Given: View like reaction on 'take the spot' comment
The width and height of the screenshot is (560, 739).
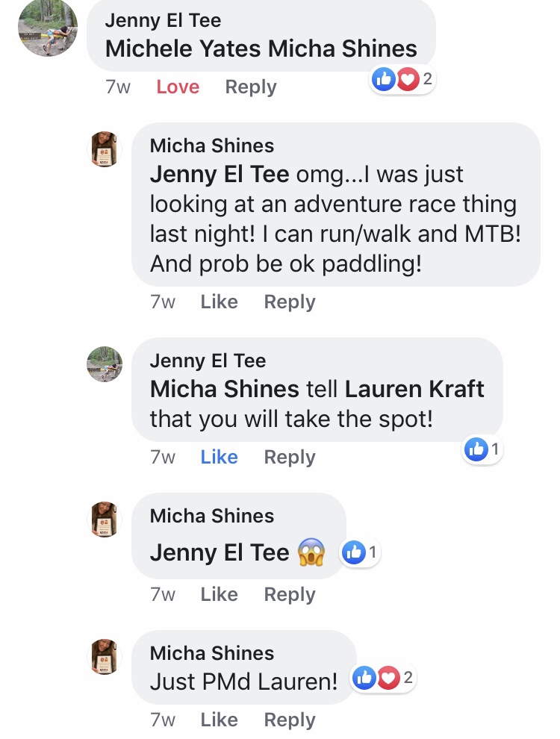Looking at the screenshot, I should 482,449.
